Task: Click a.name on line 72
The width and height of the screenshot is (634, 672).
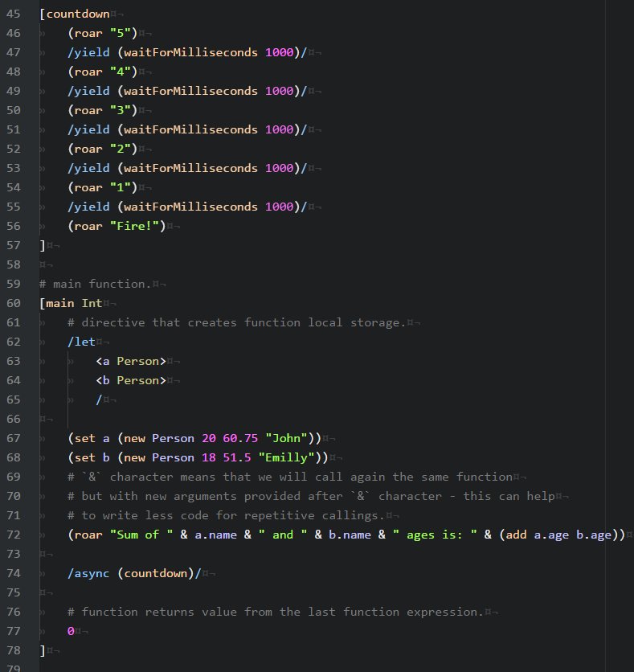Action: tap(215, 535)
